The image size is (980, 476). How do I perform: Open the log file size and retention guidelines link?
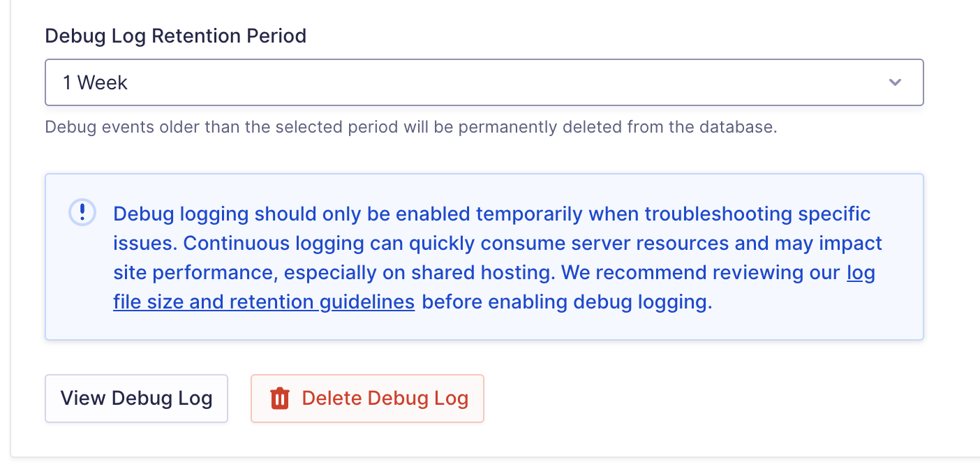(264, 302)
